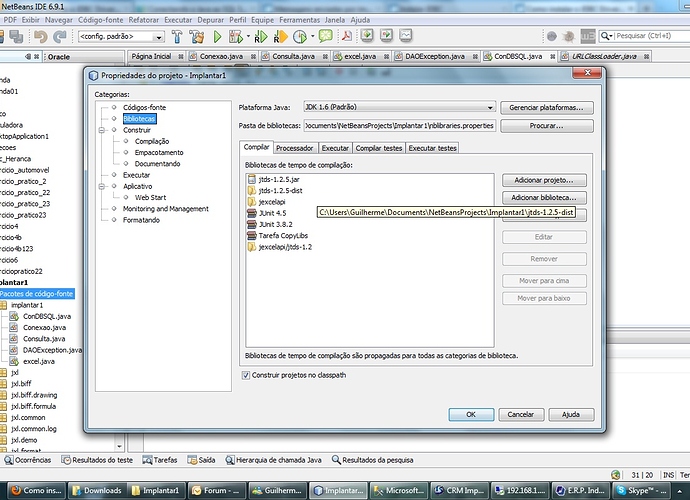
Task: Click the last monitor icon in toolbar
Action: [x=405, y=35]
